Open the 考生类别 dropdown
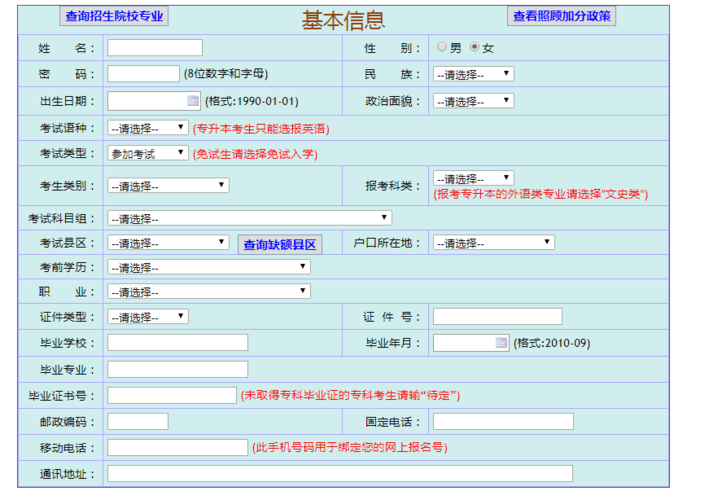 click(x=168, y=186)
